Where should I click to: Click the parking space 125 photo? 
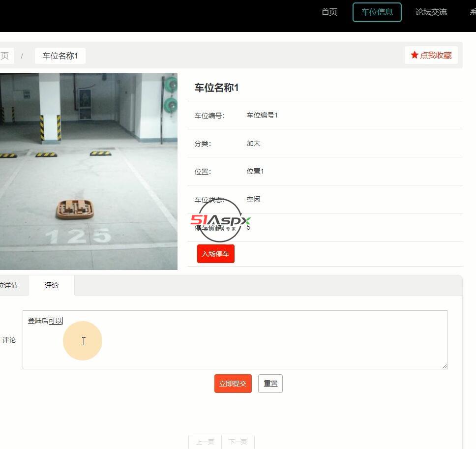point(89,171)
